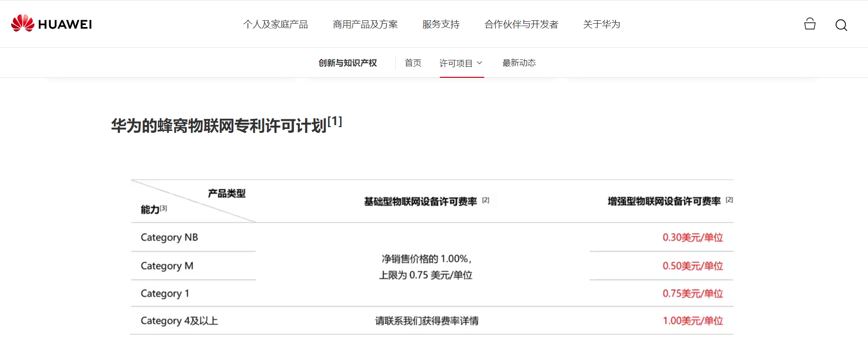Click footnote [2] beside 基础型物联网设备许可费率
The image size is (868, 359).
(x=486, y=200)
